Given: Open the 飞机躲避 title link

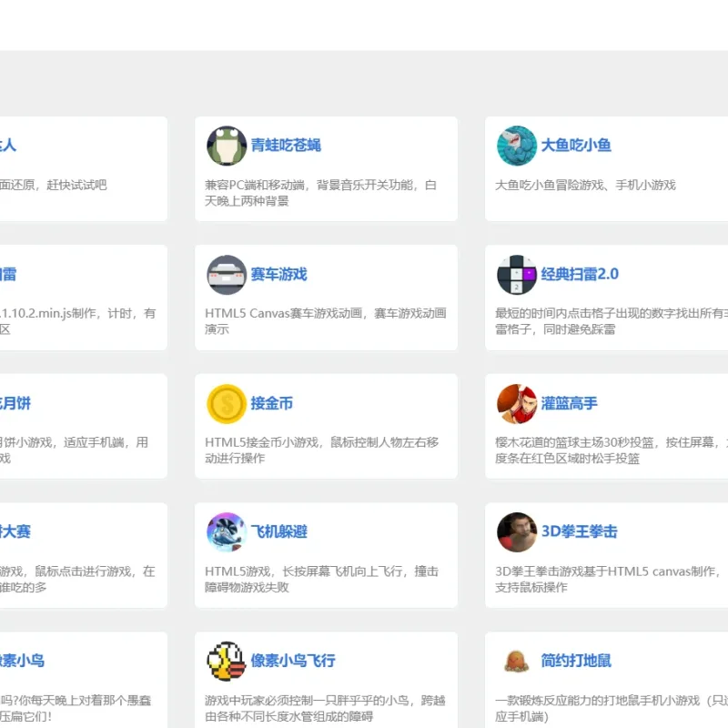Looking at the screenshot, I should (279, 531).
